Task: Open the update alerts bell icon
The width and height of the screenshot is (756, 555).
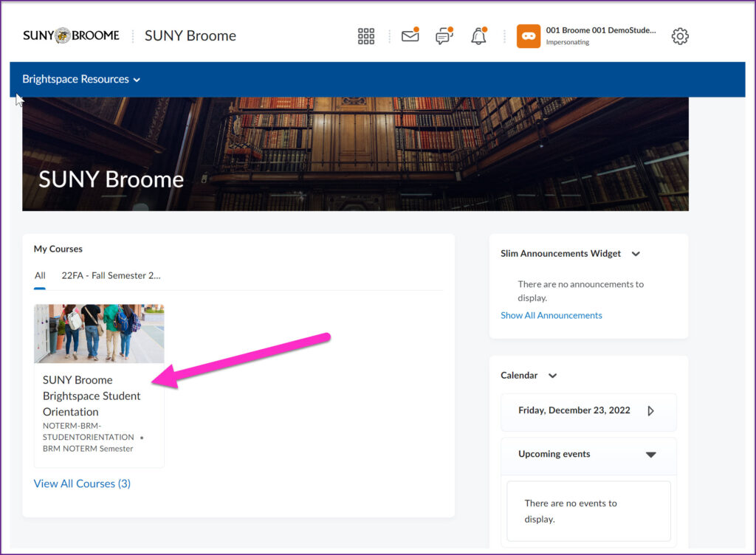Action: [x=478, y=36]
